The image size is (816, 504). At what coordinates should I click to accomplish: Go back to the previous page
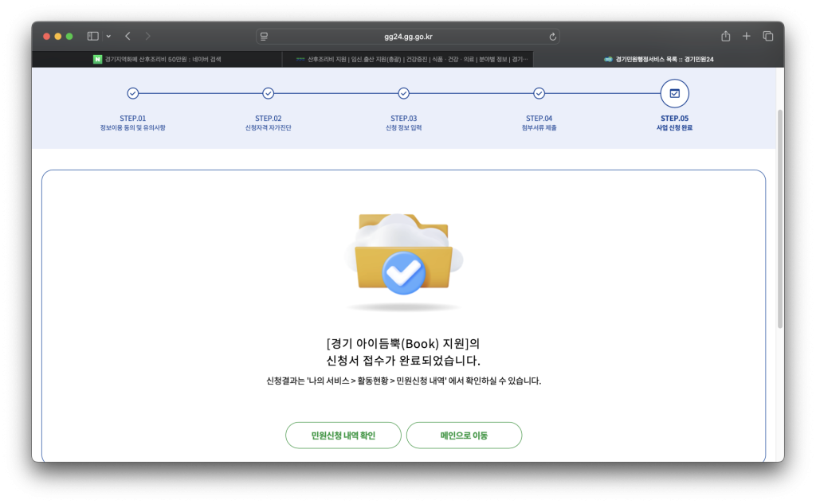point(127,36)
